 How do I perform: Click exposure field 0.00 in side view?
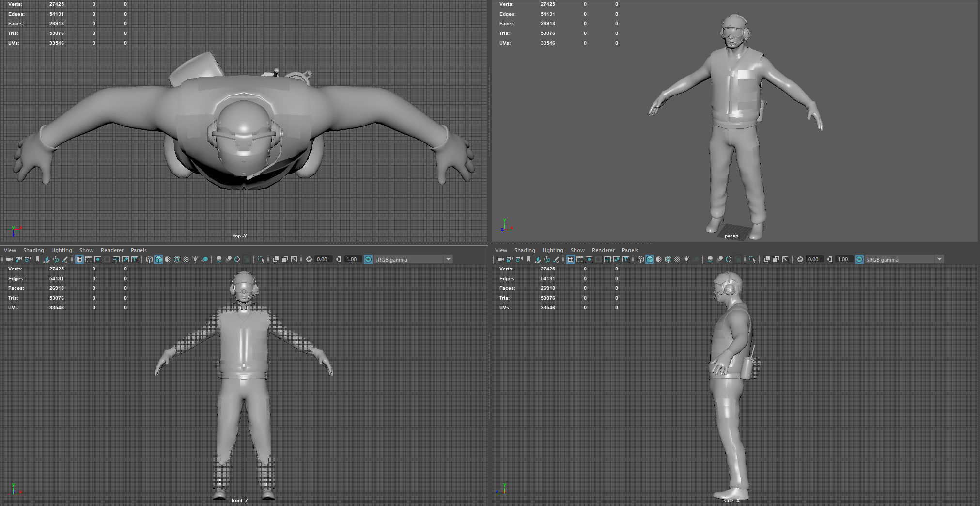[814, 259]
